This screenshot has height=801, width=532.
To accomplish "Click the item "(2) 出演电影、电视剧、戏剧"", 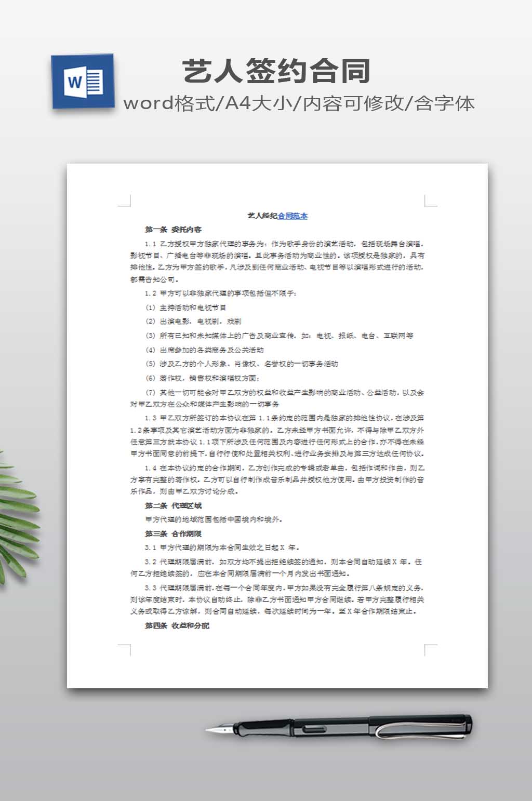I will point(193,322).
